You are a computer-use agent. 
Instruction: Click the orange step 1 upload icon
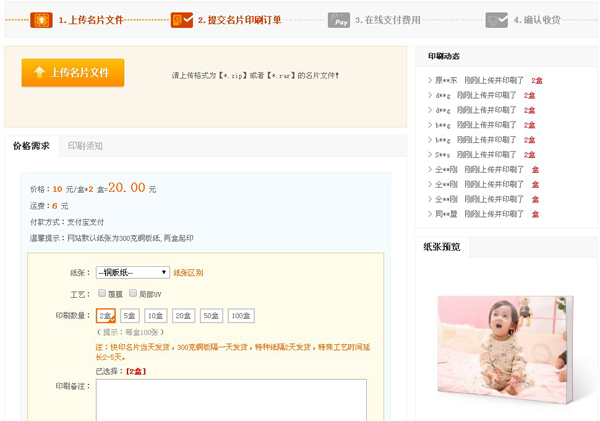click(x=41, y=20)
